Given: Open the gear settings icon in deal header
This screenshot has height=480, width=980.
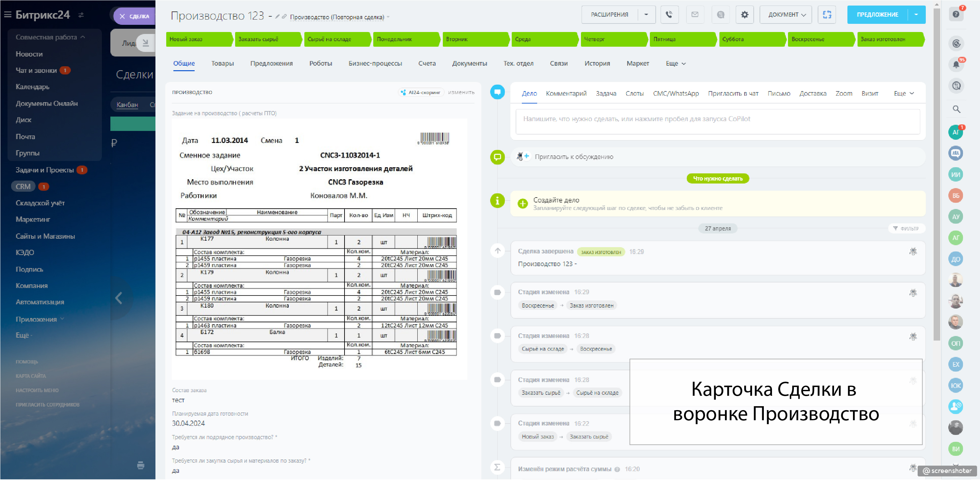Looking at the screenshot, I should (x=744, y=14).
